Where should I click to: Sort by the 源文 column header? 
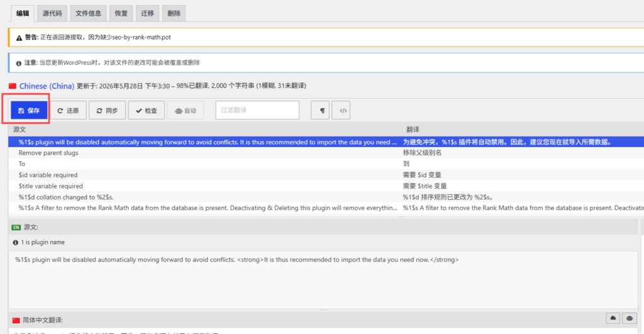(x=19, y=130)
